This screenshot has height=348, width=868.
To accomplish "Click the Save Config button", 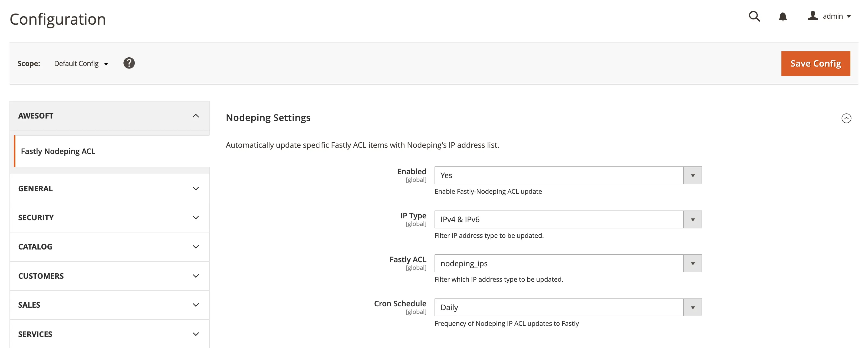I will coord(816,63).
